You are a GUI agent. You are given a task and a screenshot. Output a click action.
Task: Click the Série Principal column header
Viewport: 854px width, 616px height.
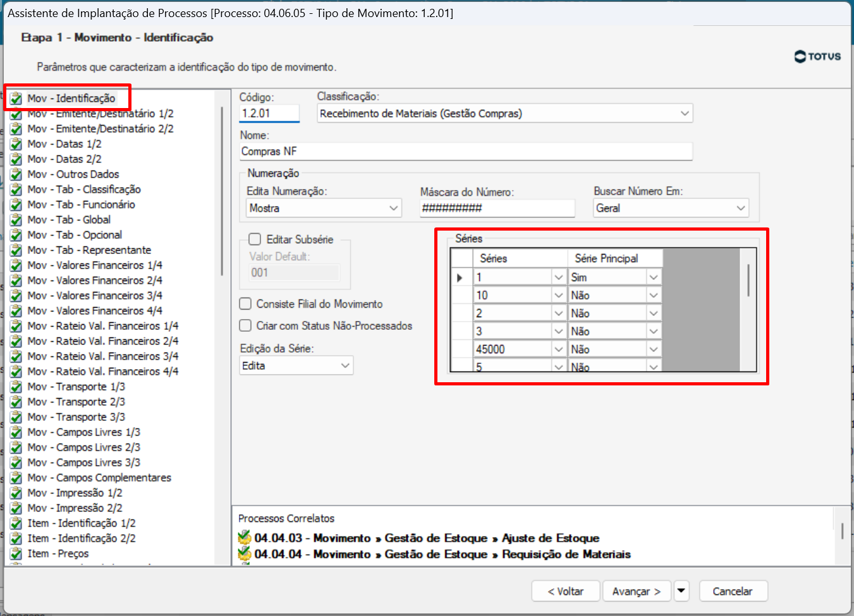[x=616, y=258]
